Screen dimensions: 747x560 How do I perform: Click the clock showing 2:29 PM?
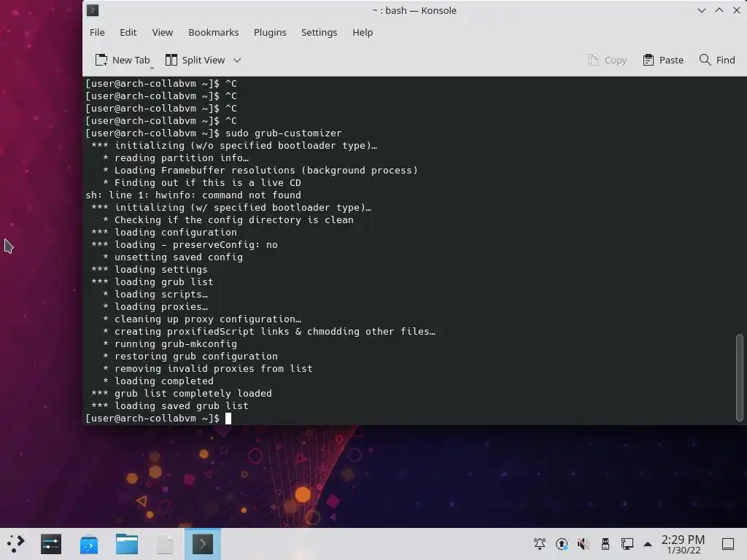coord(683,544)
